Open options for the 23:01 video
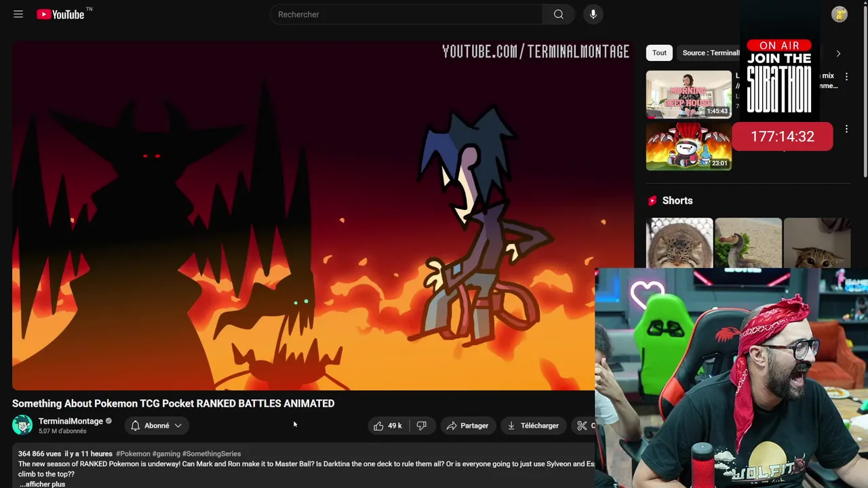 (846, 129)
